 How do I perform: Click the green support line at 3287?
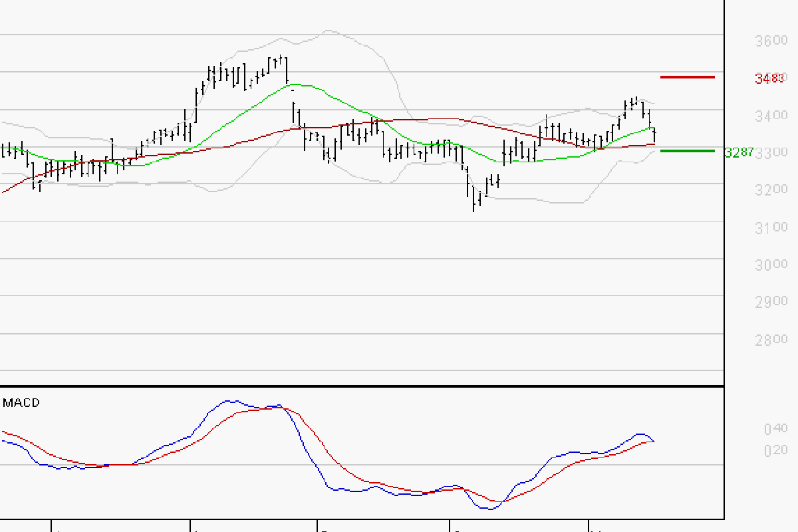(687, 151)
